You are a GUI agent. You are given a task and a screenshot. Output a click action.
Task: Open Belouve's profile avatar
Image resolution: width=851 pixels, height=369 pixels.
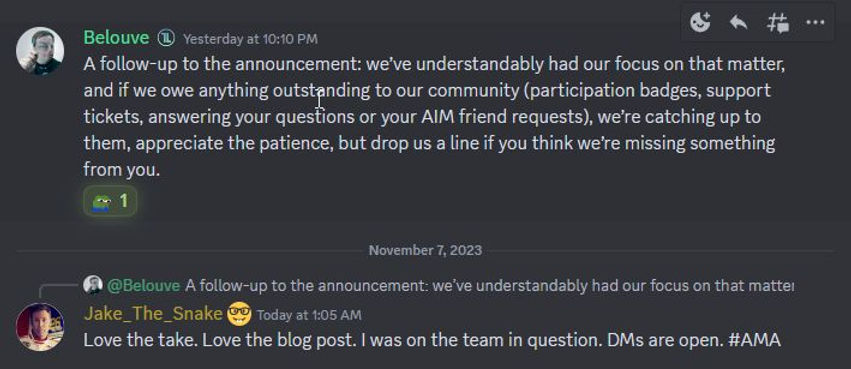coord(40,50)
